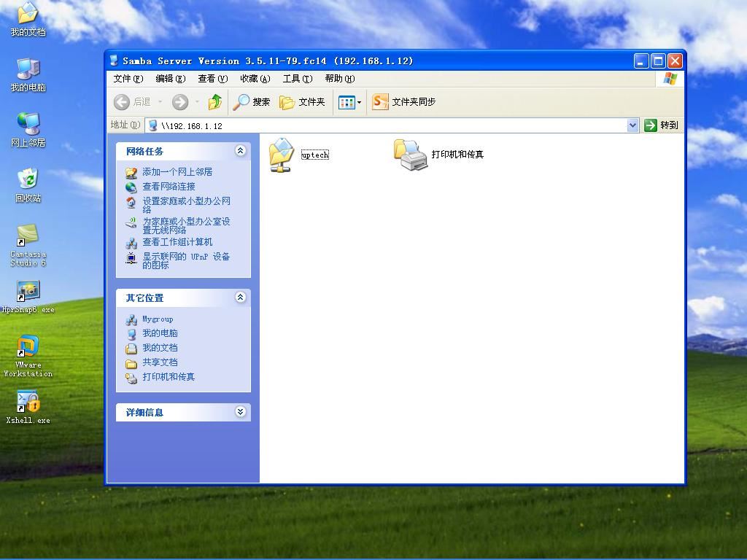This screenshot has width=747, height=560.
Task: Open the 打印机和传真 printers folder icon
Action: [410, 155]
